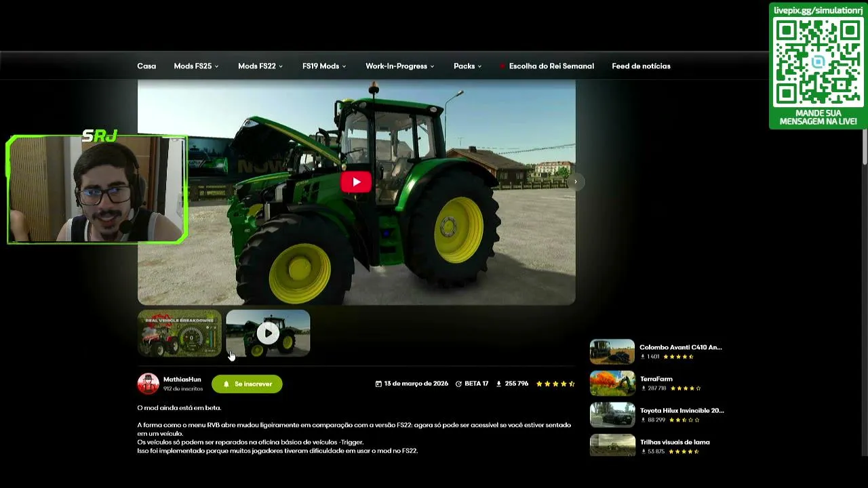Screen dimensions: 868x488
Task: Expand the Work-In-Progress dropdown
Action: tap(399, 66)
